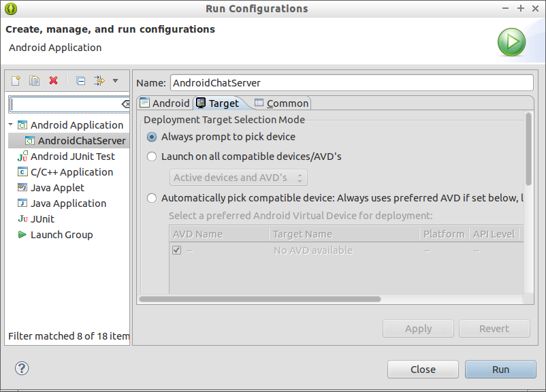
Task: Collapse the Android Application tree node
Action: pos(11,125)
